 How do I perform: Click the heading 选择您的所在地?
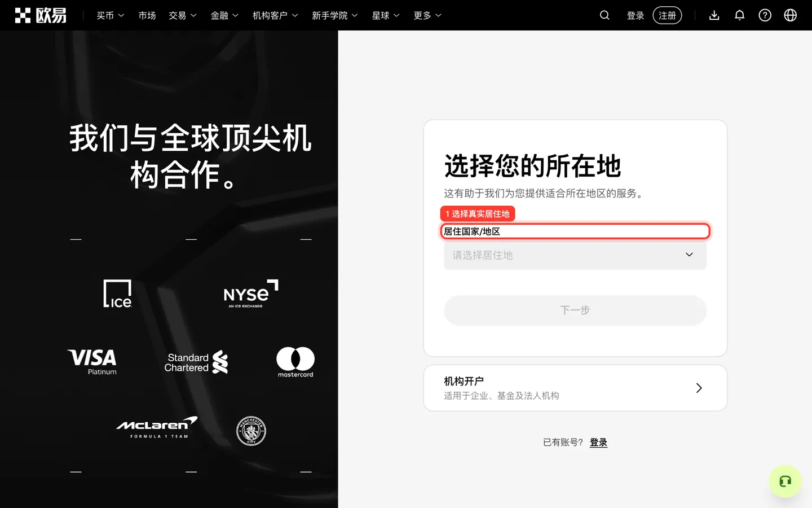point(532,166)
